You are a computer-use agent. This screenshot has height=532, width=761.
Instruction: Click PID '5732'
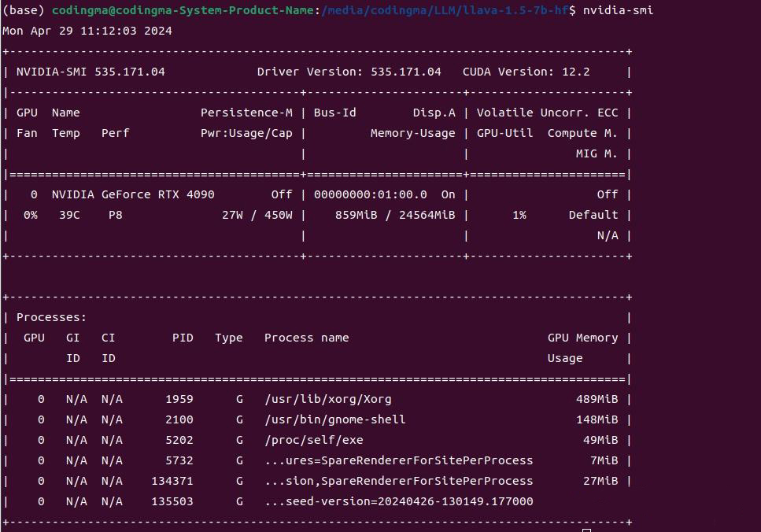tap(179, 460)
